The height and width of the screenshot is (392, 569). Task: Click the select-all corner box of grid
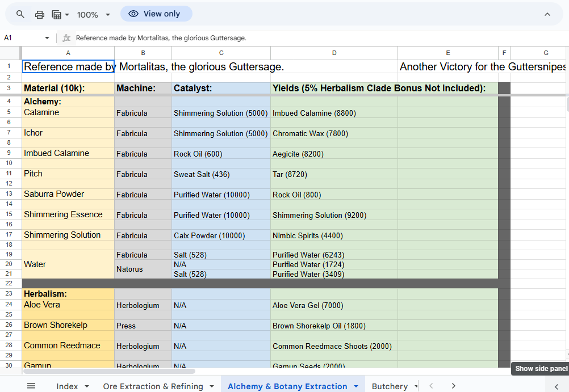(x=11, y=53)
